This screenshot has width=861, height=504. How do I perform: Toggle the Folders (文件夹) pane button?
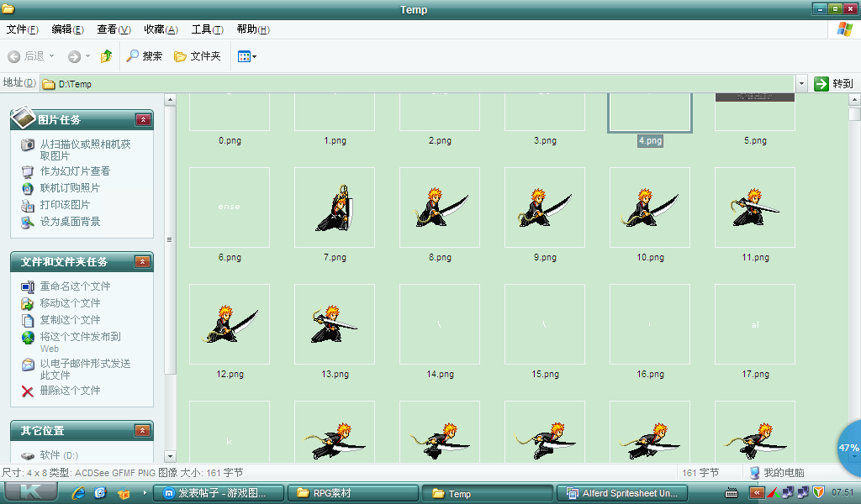click(x=197, y=56)
